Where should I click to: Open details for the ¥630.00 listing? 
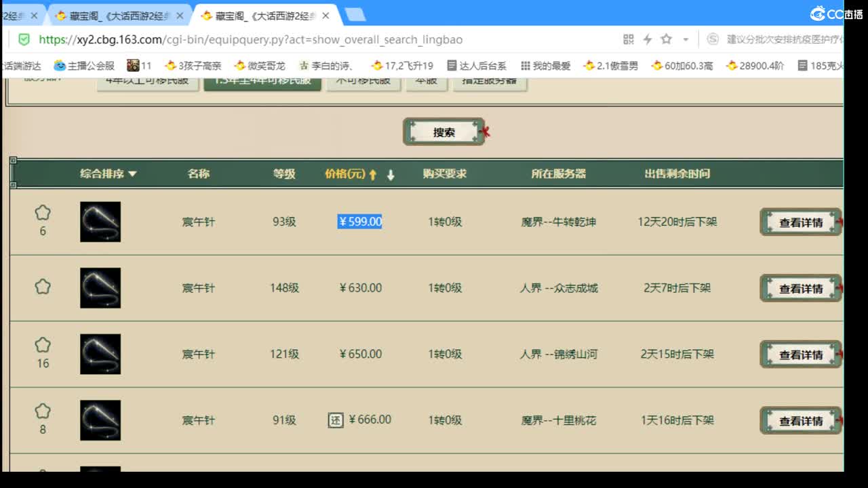pos(801,289)
